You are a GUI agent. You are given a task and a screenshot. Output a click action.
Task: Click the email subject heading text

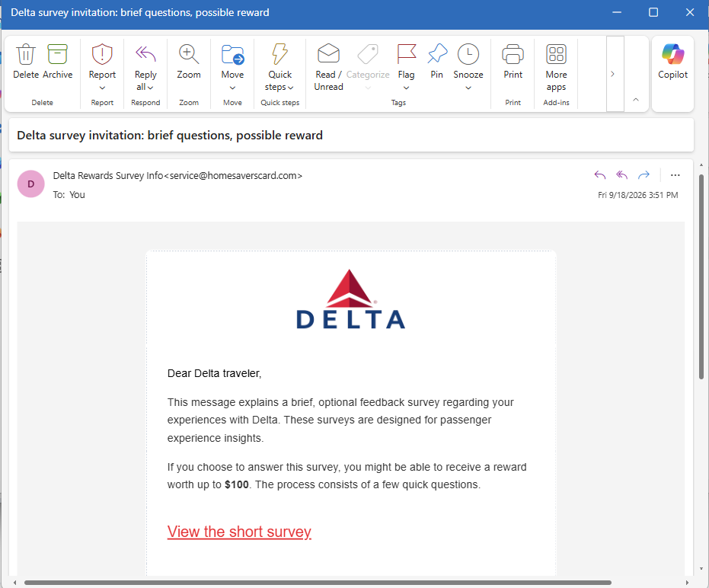(170, 136)
